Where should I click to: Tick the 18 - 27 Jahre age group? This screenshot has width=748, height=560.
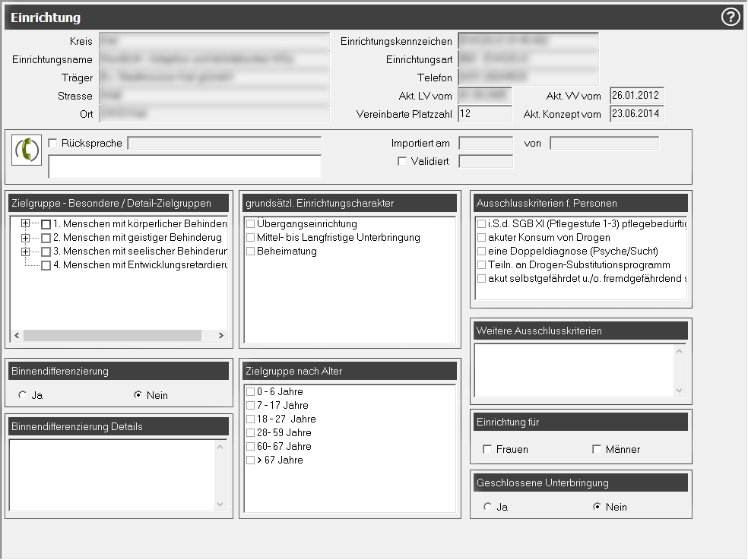[x=250, y=419]
